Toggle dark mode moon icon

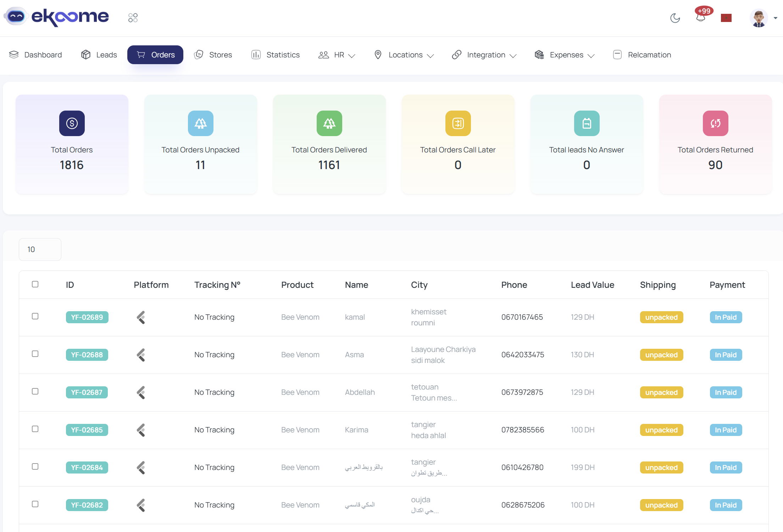coord(675,18)
